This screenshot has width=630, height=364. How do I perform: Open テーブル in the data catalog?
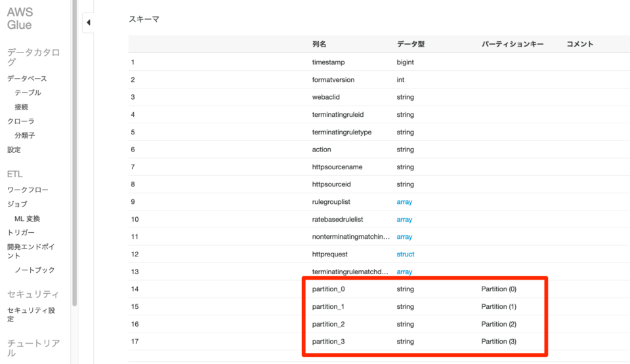click(28, 92)
